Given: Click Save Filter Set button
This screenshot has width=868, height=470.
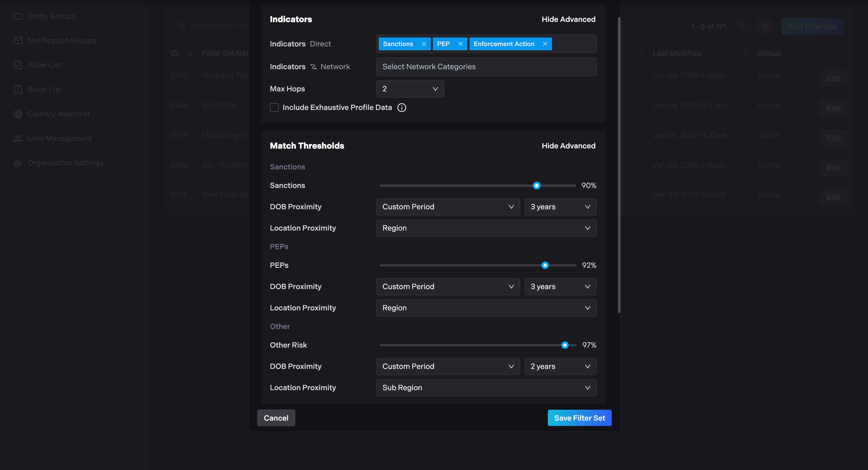Looking at the screenshot, I should (x=579, y=418).
